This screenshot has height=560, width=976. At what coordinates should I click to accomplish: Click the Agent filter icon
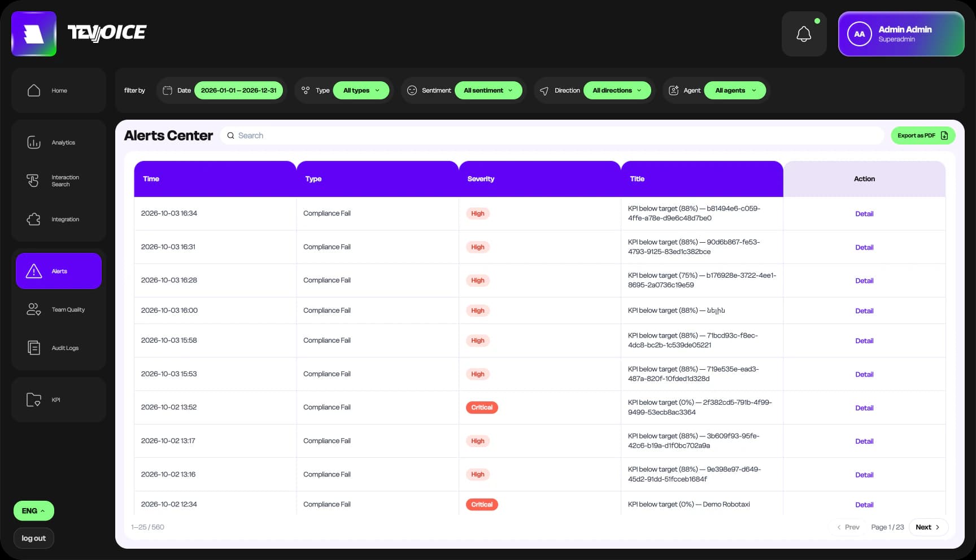(673, 90)
